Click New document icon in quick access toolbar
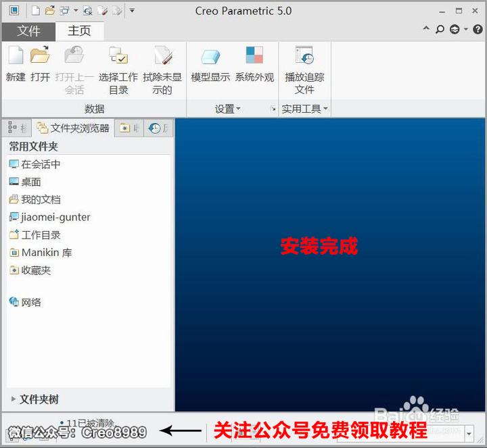 pyautogui.click(x=36, y=11)
